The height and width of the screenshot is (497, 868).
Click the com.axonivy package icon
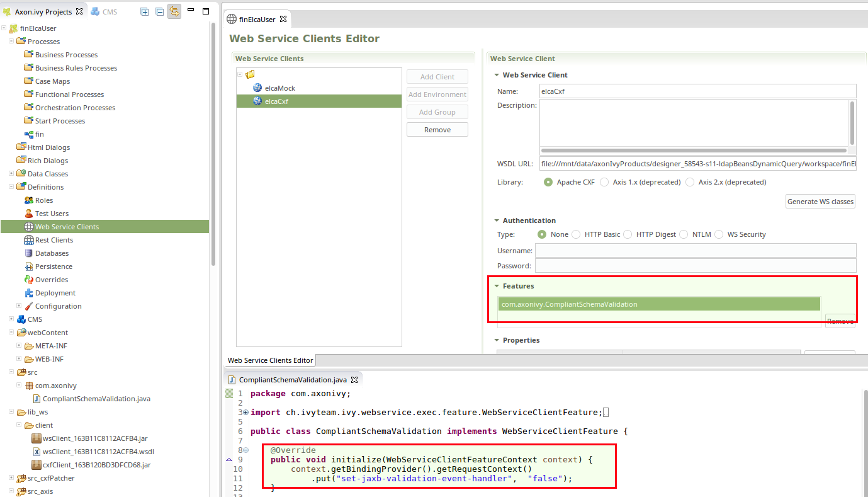29,386
